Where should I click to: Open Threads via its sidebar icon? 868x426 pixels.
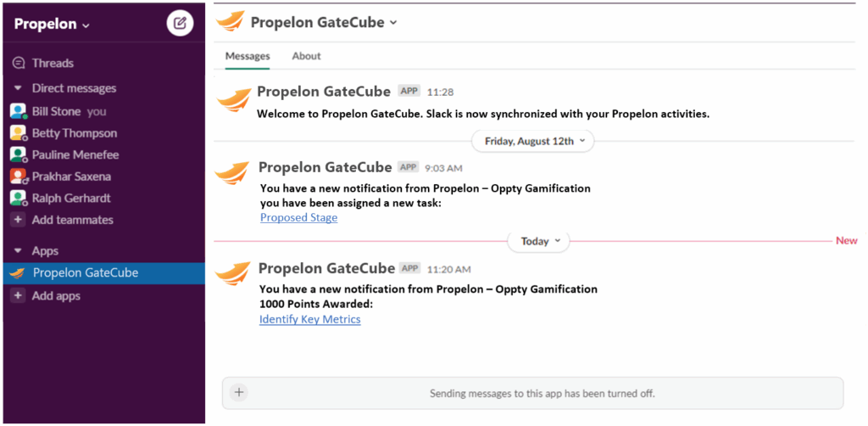point(19,63)
